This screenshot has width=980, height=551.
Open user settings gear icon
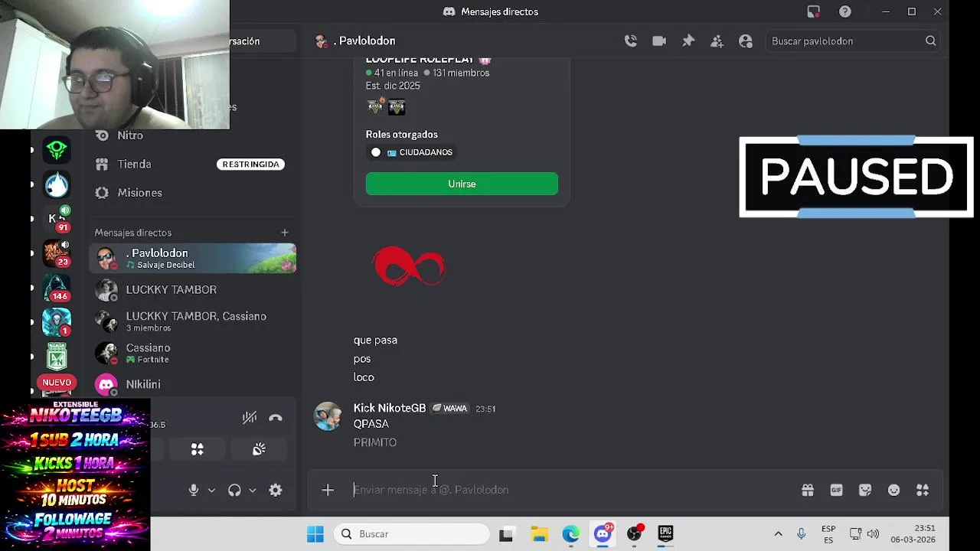pyautogui.click(x=276, y=491)
